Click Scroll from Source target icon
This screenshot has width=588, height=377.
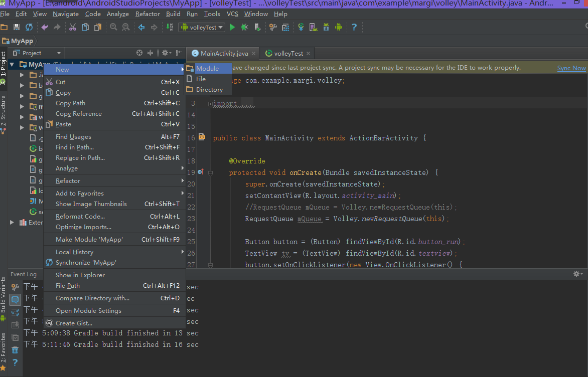point(139,53)
